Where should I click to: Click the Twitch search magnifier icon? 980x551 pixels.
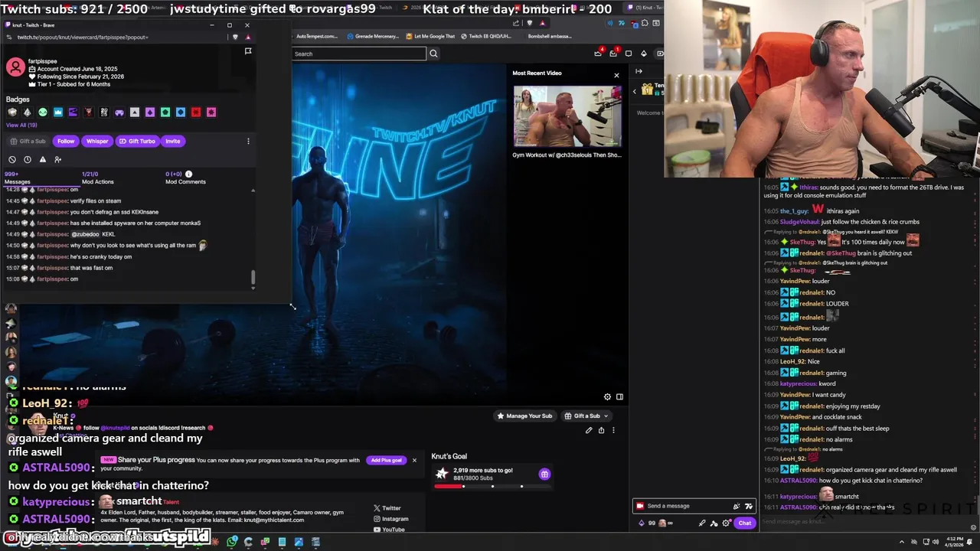(x=433, y=54)
